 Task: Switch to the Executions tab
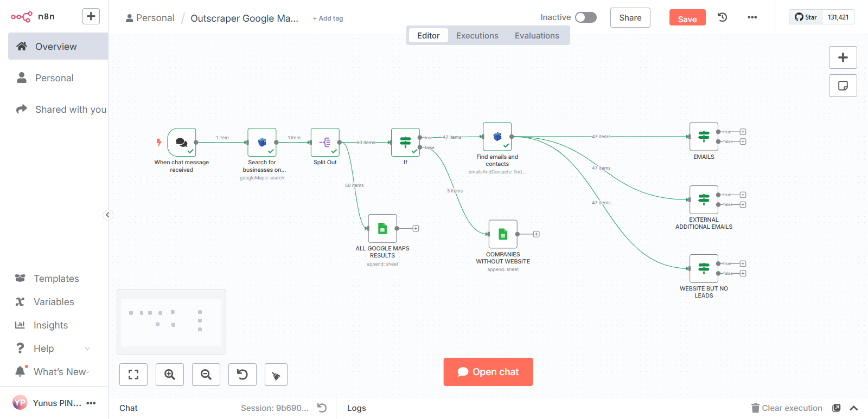click(x=477, y=36)
